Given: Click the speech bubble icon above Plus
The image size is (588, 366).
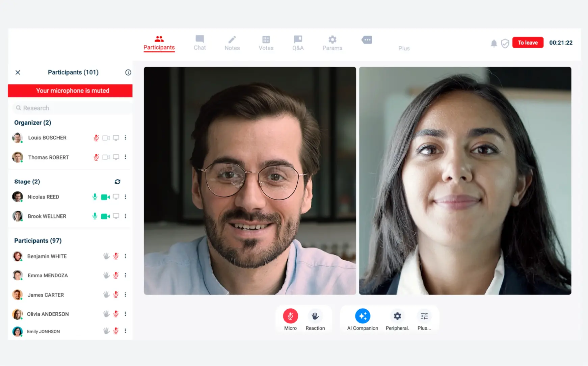Looking at the screenshot, I should pyautogui.click(x=367, y=40).
